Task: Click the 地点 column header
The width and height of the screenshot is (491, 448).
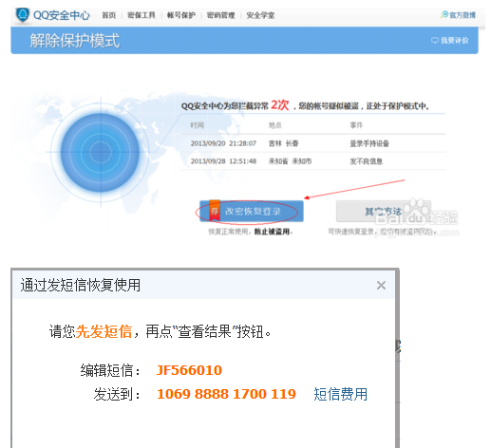Action: point(275,125)
